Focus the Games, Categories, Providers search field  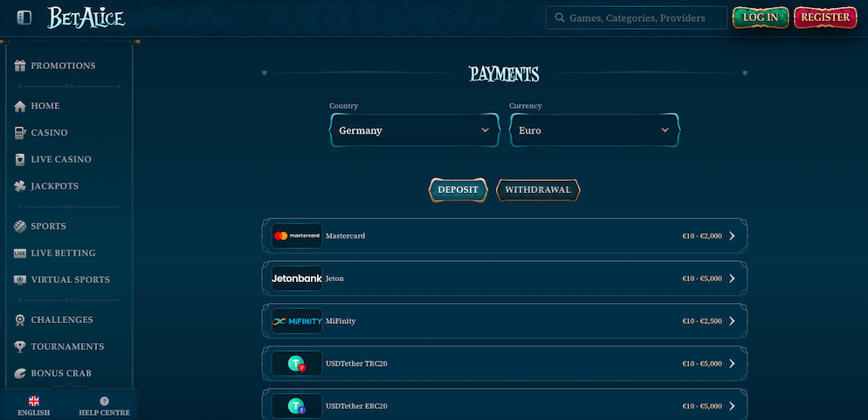pos(637,17)
